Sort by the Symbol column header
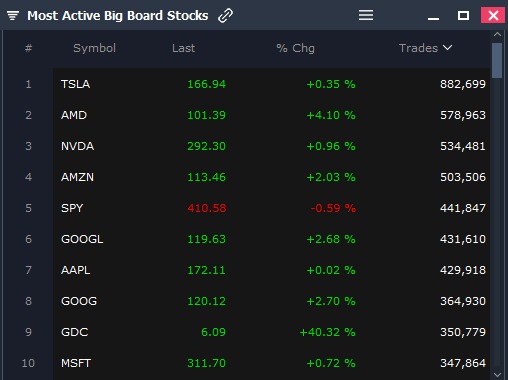The height and width of the screenshot is (380, 508). [94, 48]
